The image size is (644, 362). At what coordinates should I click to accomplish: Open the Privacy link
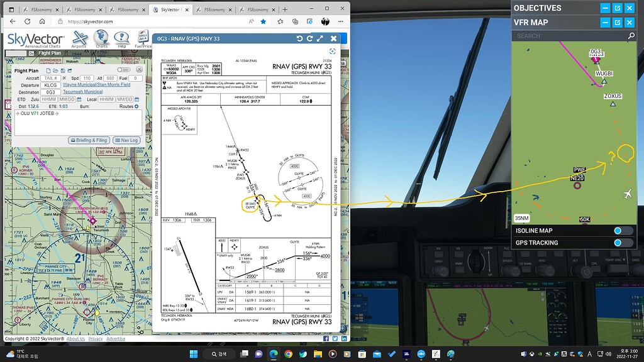[x=96, y=339]
